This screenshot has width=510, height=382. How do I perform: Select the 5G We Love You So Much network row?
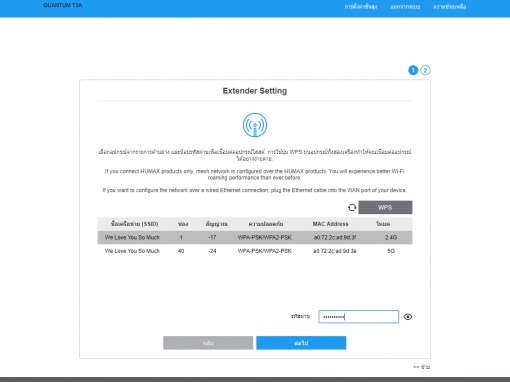(255, 251)
